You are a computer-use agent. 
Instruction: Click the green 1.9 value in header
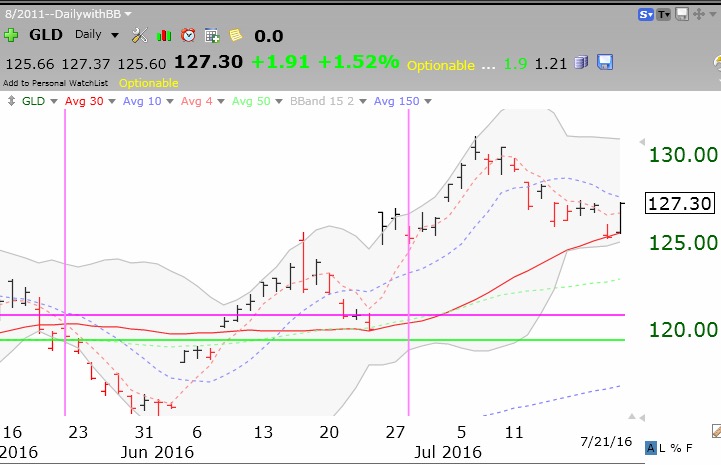(515, 64)
